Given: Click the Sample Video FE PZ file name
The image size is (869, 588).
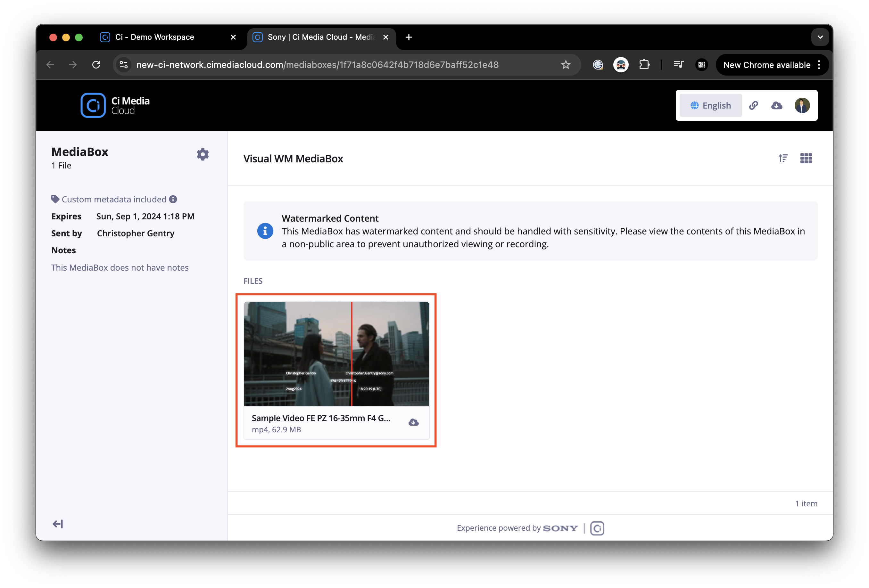Looking at the screenshot, I should click(x=321, y=418).
